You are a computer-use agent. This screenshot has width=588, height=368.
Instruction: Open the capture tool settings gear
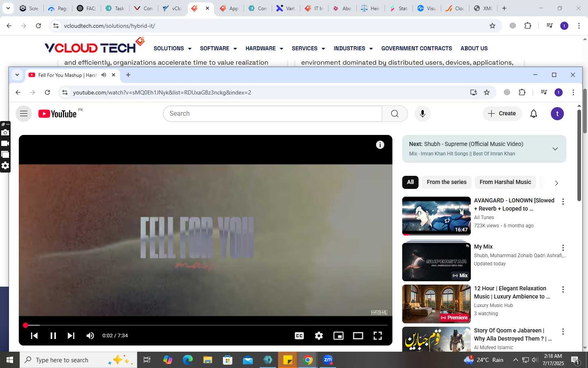coord(5,166)
